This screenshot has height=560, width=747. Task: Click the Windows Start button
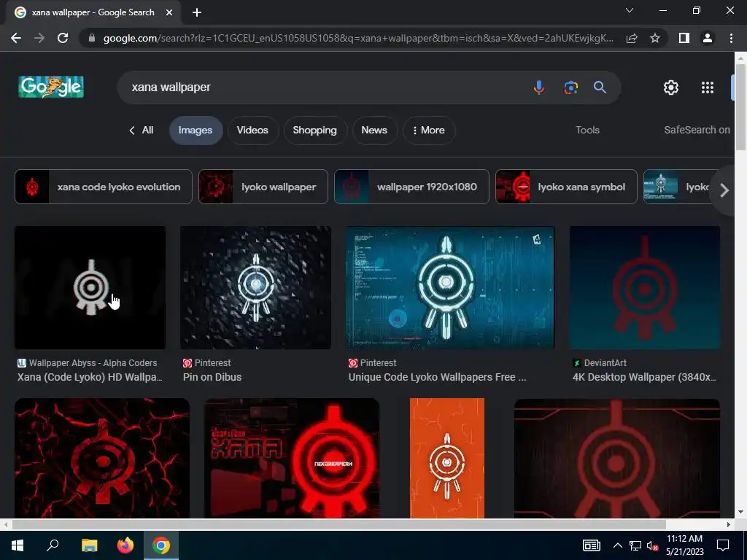tap(18, 545)
